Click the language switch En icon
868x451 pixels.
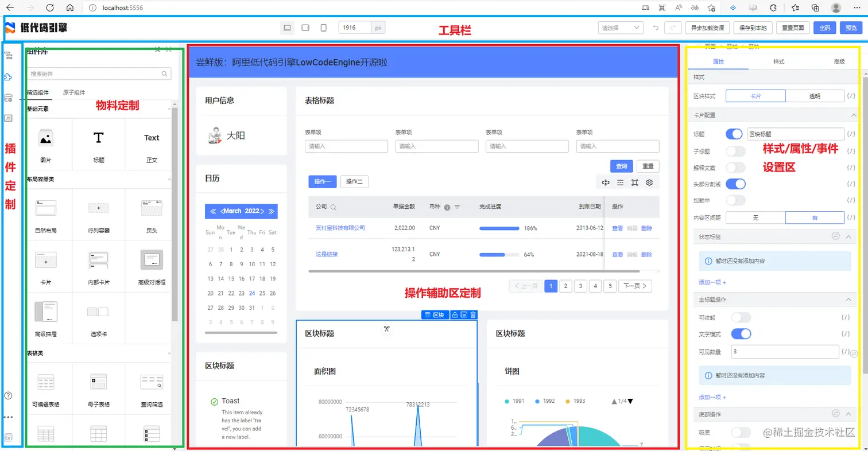pos(9,438)
